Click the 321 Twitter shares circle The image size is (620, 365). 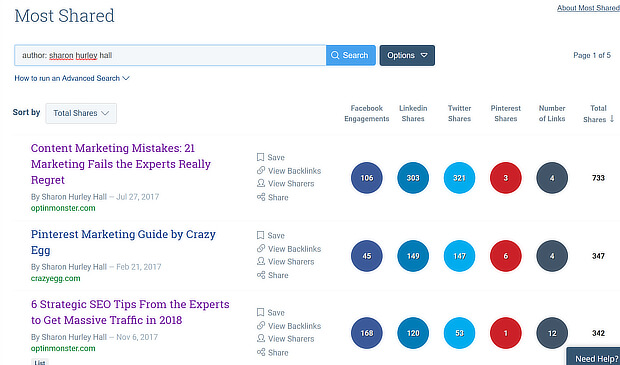click(459, 178)
